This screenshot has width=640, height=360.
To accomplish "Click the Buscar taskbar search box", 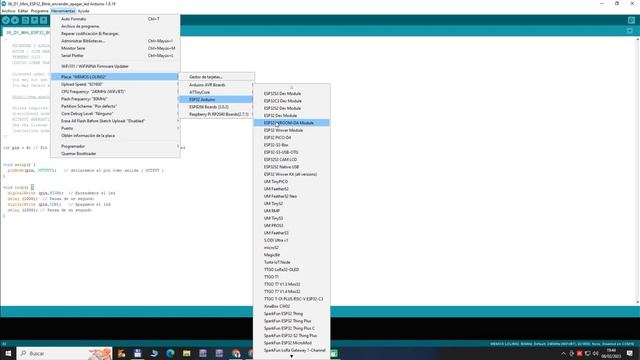I will pos(64,353).
